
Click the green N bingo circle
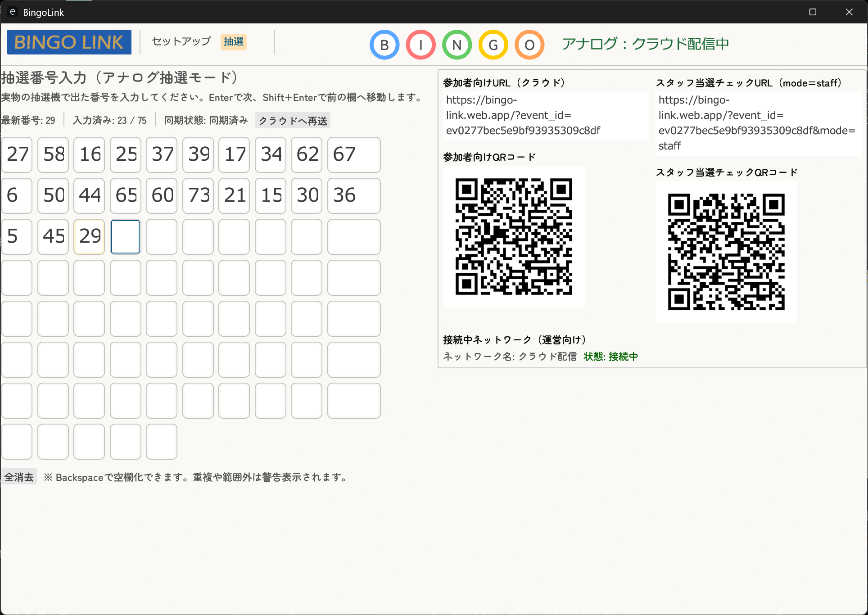(x=457, y=45)
